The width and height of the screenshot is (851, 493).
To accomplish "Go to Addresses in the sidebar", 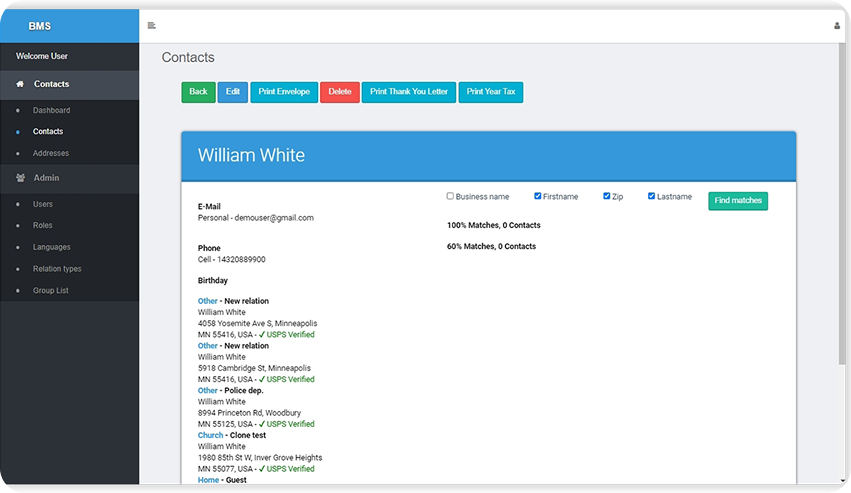I will pyautogui.click(x=50, y=153).
